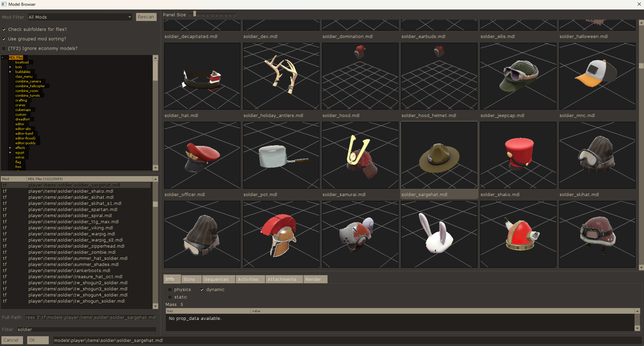Switch to the Info tab

tap(172, 279)
